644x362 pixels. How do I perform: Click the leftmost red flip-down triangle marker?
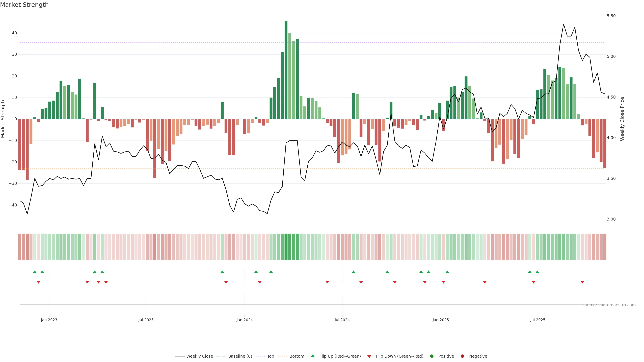pyautogui.click(x=39, y=282)
